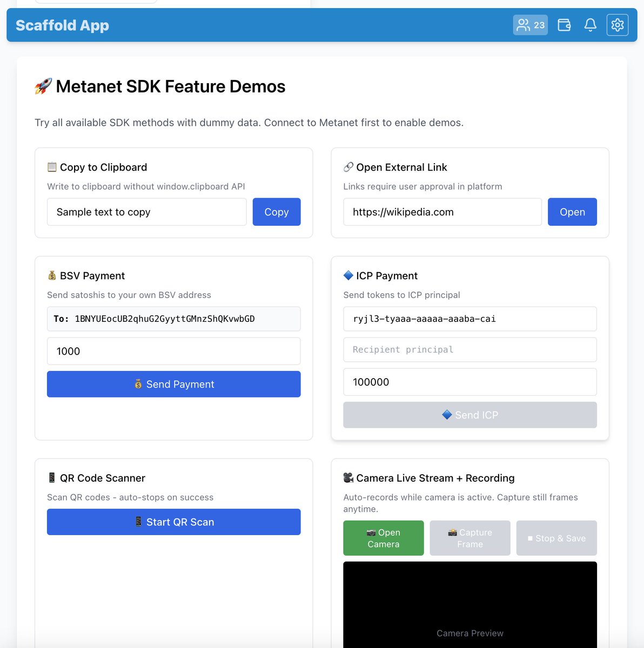The image size is (644, 648).
Task: Open settings with the gear icon
Action: click(x=617, y=25)
